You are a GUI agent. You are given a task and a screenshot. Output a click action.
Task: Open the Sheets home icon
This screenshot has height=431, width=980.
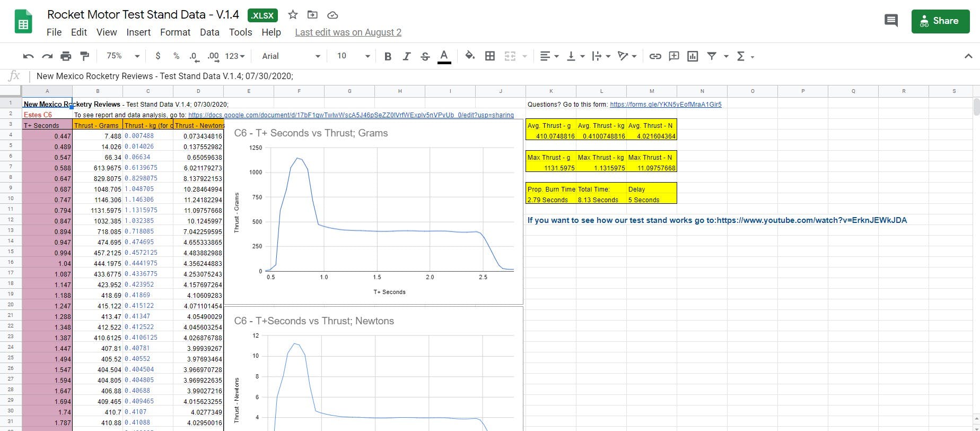click(x=23, y=22)
